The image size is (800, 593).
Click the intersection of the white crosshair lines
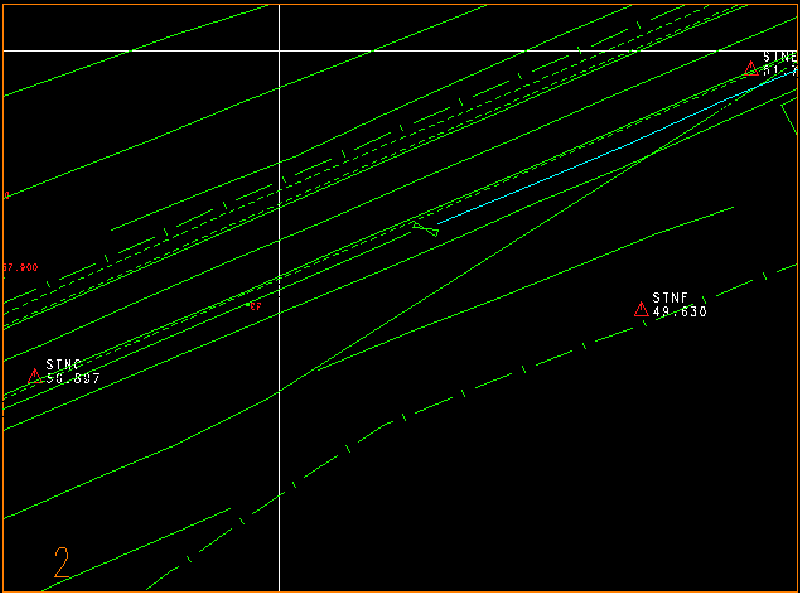(x=279, y=50)
